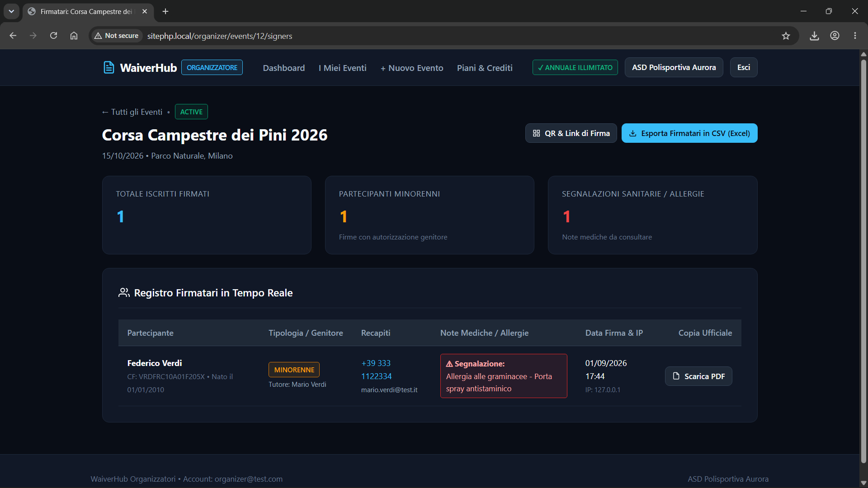Click the ORGANIZZATORE role badge
This screenshot has height=488, width=868.
pos(212,67)
